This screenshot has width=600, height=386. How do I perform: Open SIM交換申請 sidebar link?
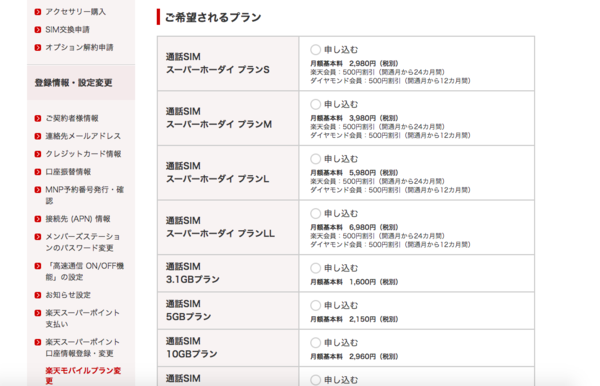click(67, 29)
